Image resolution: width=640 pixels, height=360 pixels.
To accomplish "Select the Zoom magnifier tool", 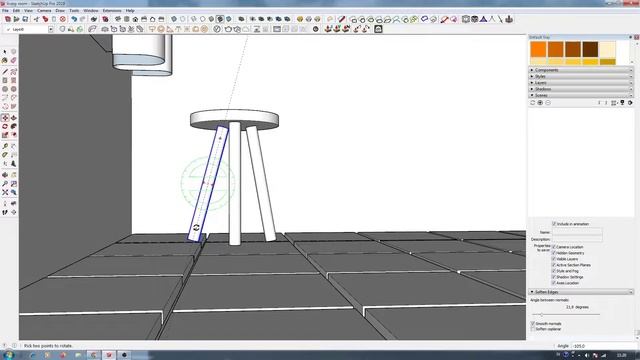I will tap(5, 184).
